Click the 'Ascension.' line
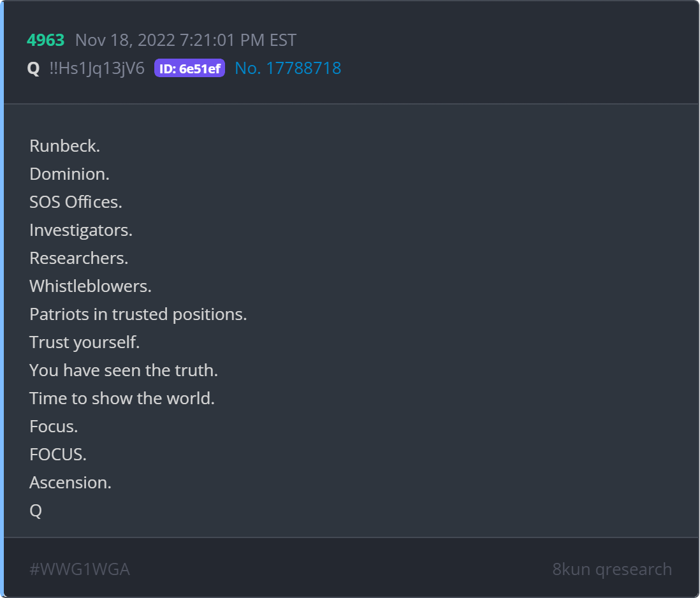 [x=71, y=483]
